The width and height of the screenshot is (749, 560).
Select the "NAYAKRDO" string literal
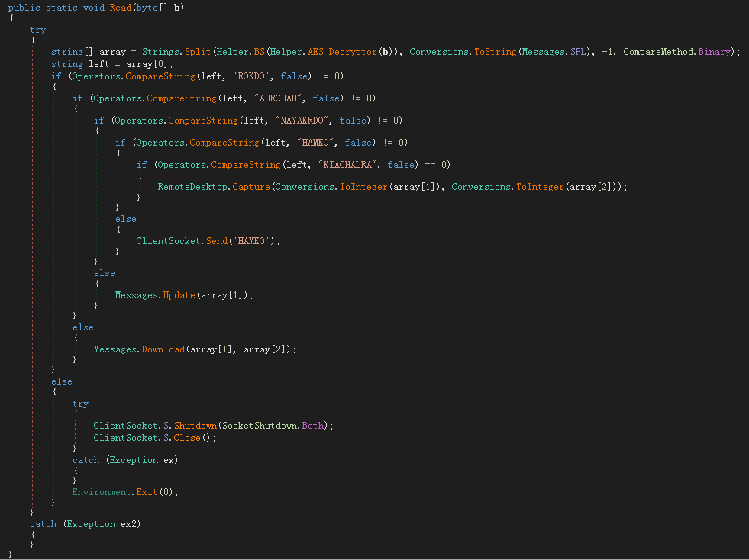pyautogui.click(x=302, y=121)
